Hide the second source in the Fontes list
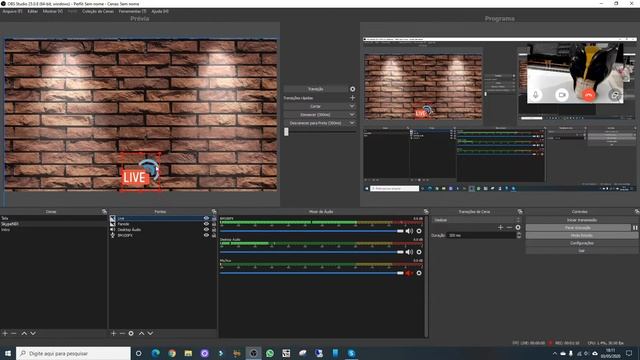Viewport: 640px width, 360px height. (206, 224)
